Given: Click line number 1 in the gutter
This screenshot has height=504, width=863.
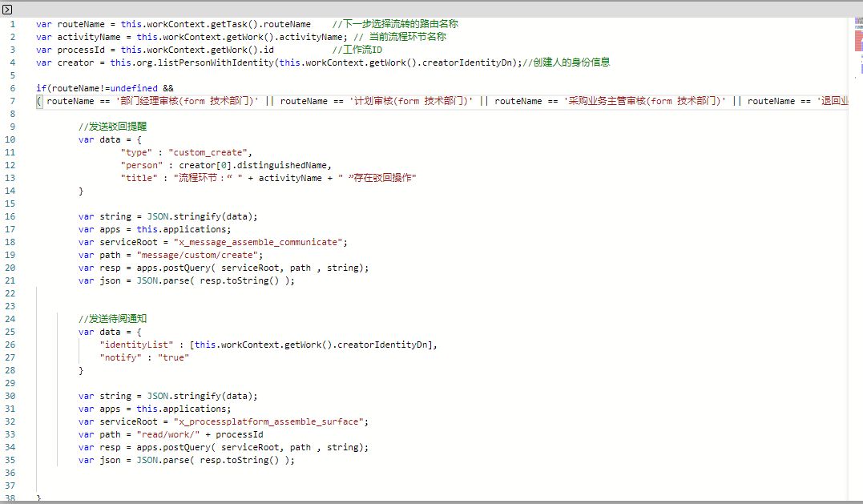Looking at the screenshot, I should pos(12,24).
